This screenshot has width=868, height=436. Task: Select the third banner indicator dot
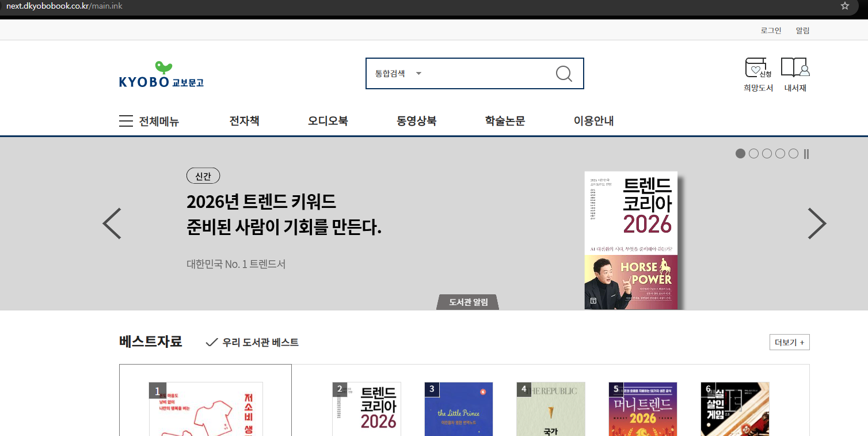coord(767,154)
